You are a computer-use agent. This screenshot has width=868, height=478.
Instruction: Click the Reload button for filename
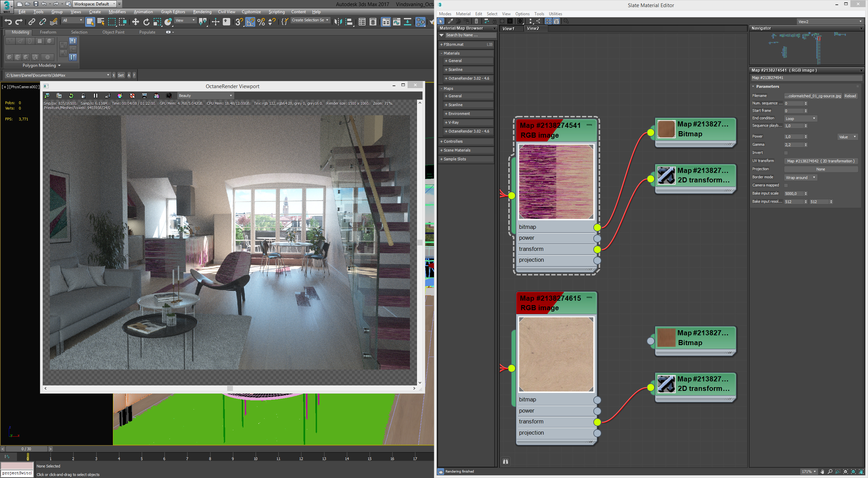click(850, 96)
